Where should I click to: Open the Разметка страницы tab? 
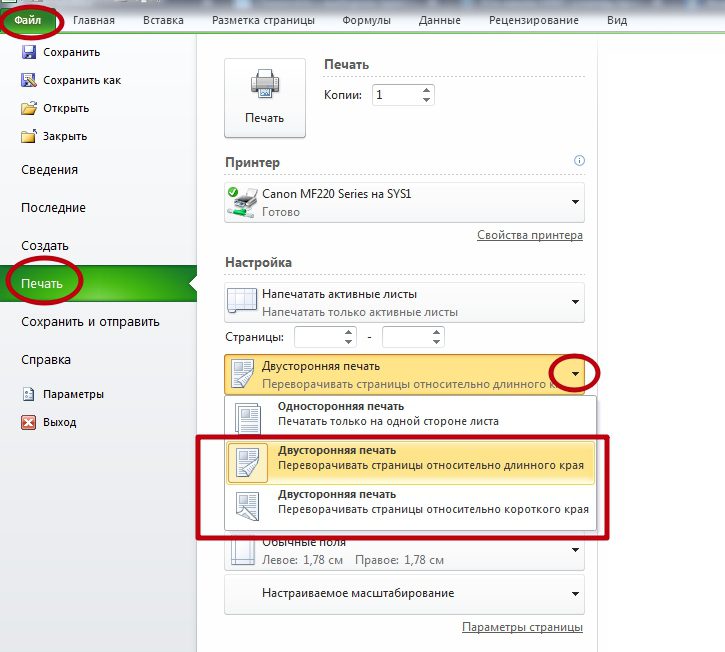pyautogui.click(x=263, y=20)
